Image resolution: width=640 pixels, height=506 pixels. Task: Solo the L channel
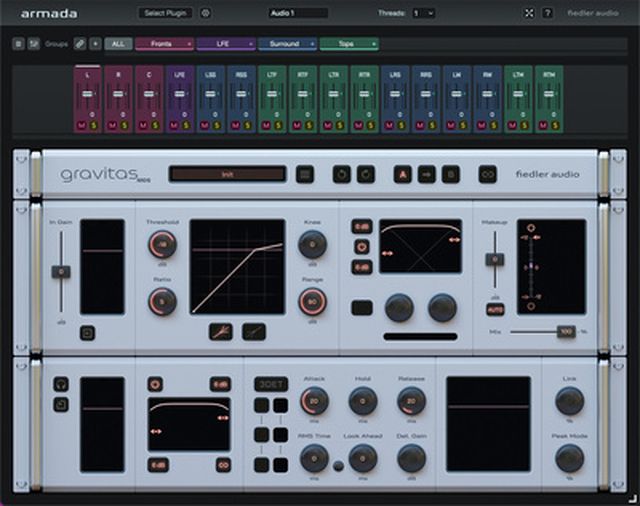(94, 125)
